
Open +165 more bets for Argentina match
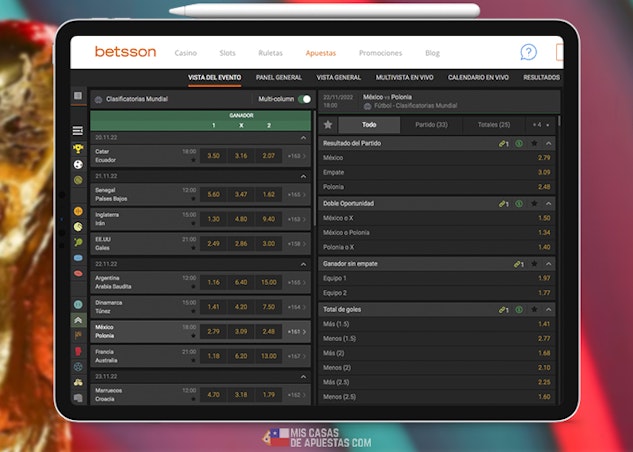[296, 282]
